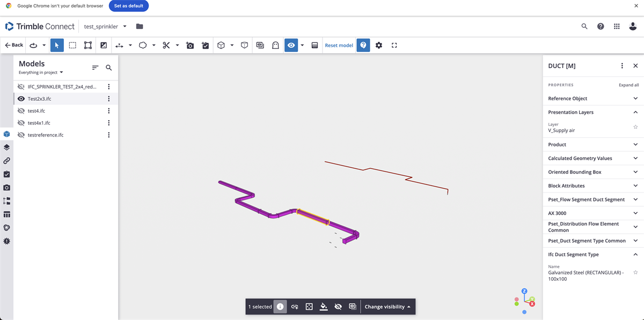This screenshot has height=320, width=644.
Task: Open the Clip plane tool
Action: pyautogui.click(x=166, y=45)
